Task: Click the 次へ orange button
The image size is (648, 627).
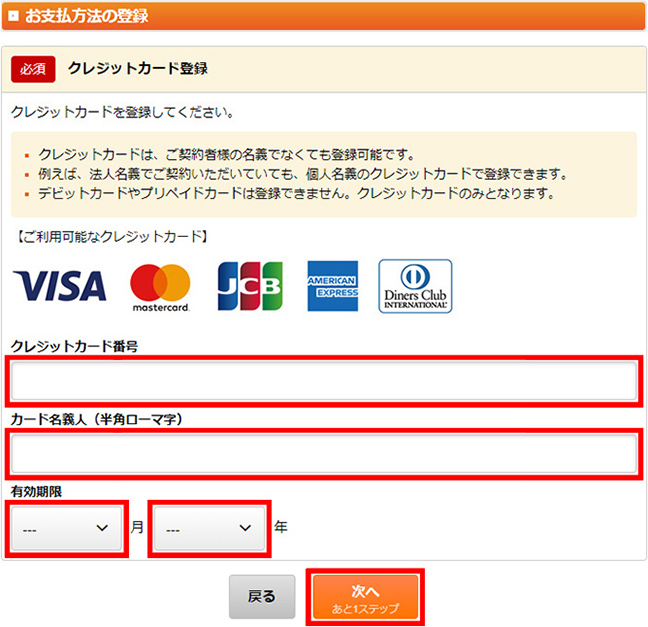Action: pyautogui.click(x=365, y=597)
